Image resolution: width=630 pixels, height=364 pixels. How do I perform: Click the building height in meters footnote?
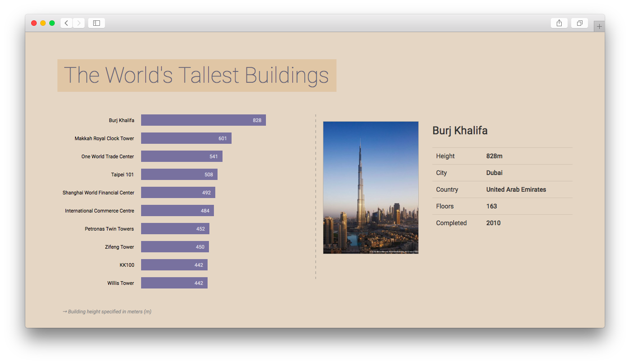coord(107,312)
